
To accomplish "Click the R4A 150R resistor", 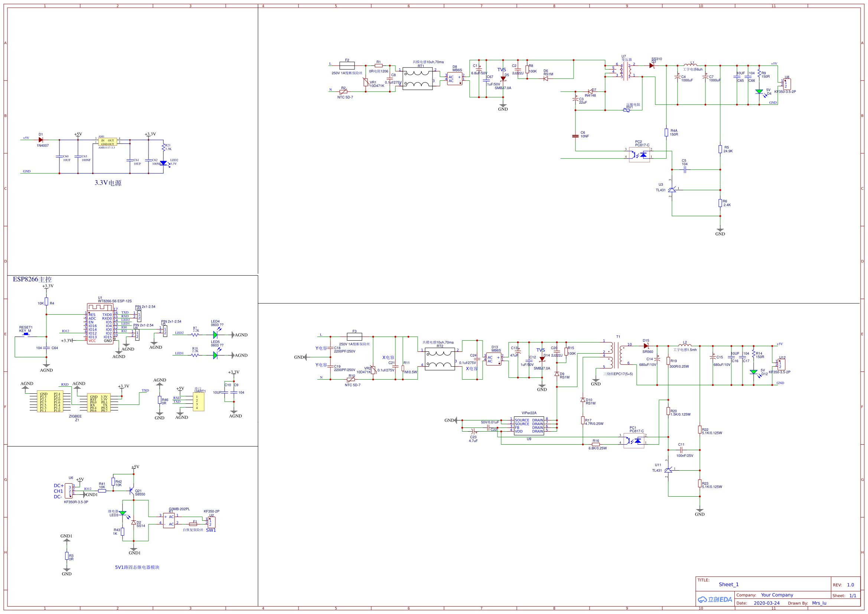I will pyautogui.click(x=666, y=132).
